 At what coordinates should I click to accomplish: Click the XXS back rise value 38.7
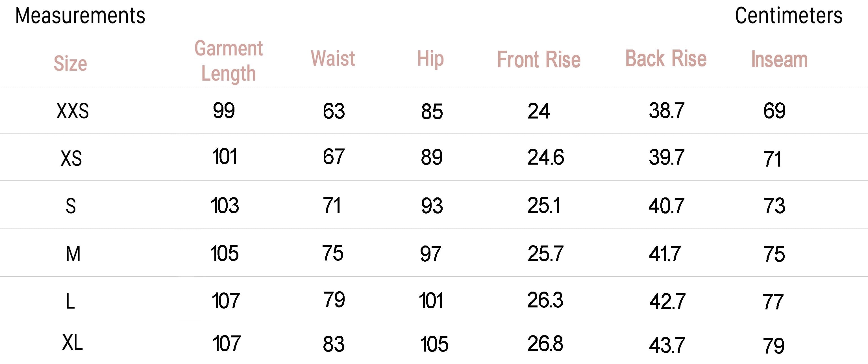click(667, 110)
